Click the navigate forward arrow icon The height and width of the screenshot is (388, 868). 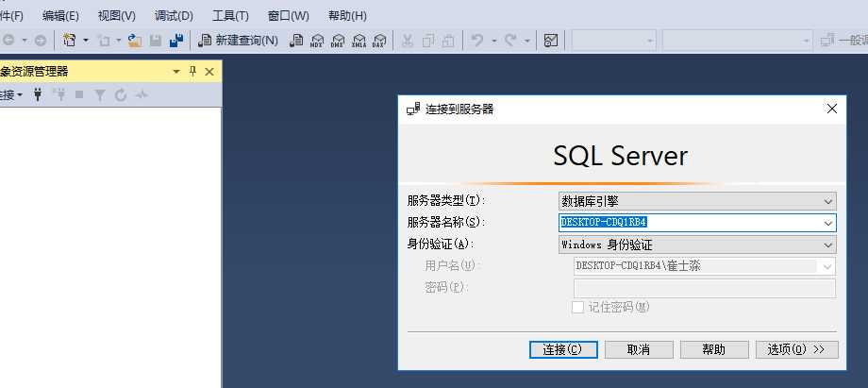(x=40, y=41)
